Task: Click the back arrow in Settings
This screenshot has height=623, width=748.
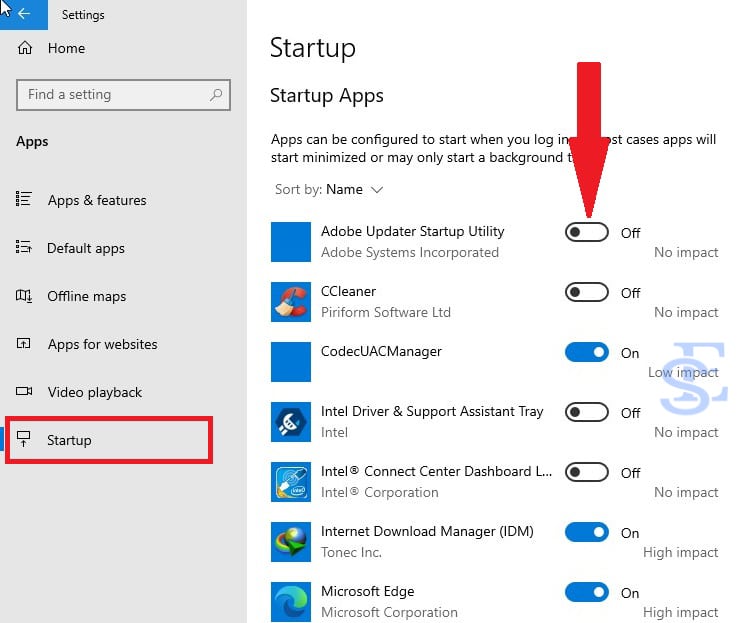Action: click(23, 14)
